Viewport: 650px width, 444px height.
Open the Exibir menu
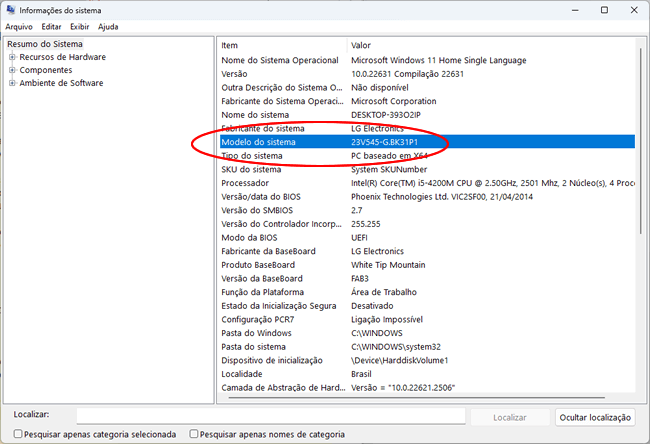[80, 27]
